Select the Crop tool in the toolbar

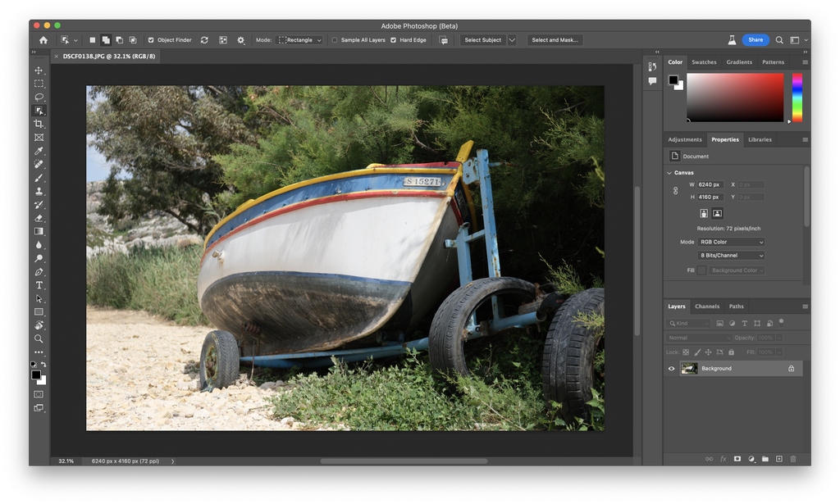(x=39, y=124)
